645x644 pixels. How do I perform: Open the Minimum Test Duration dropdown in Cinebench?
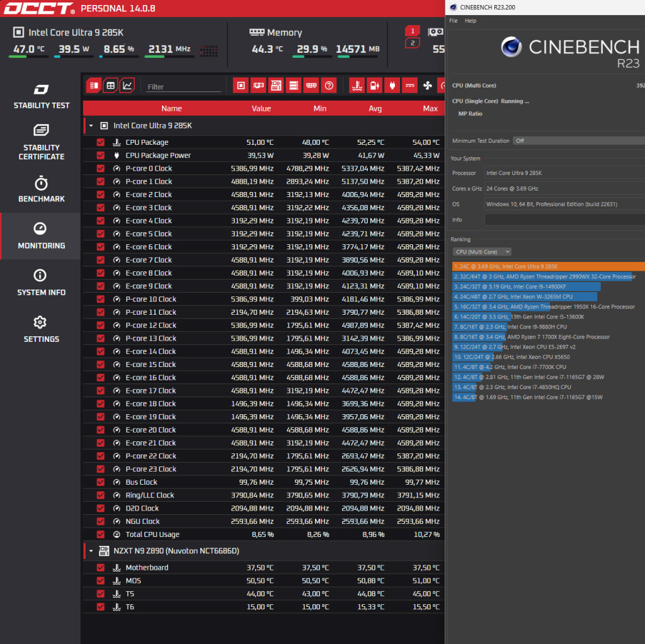pyautogui.click(x=579, y=140)
